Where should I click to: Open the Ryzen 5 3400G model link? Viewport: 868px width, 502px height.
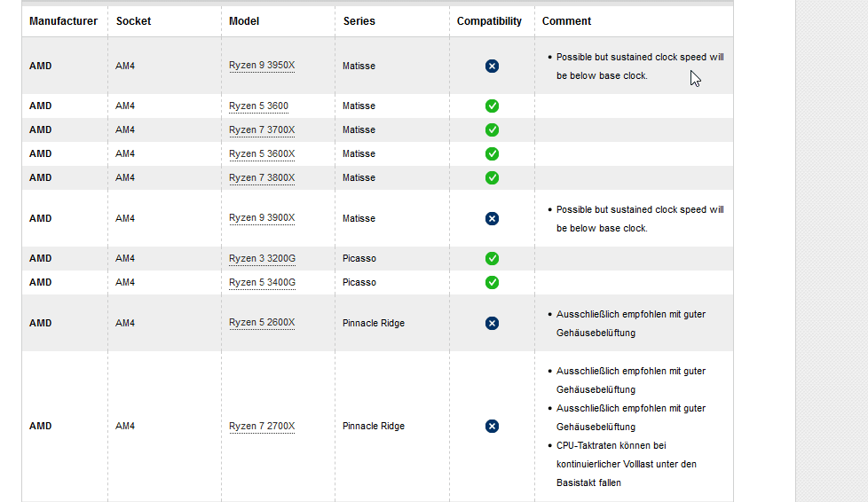(x=263, y=282)
